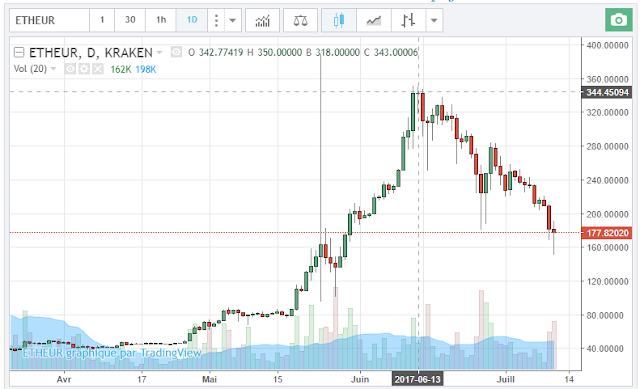640x389 pixels.
Task: Click the 14 date axis label
Action: [x=569, y=379]
